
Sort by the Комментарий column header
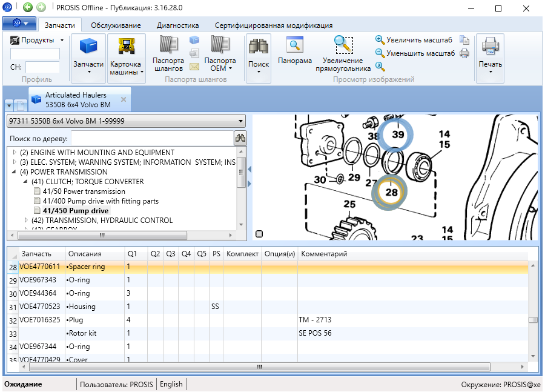413,254
